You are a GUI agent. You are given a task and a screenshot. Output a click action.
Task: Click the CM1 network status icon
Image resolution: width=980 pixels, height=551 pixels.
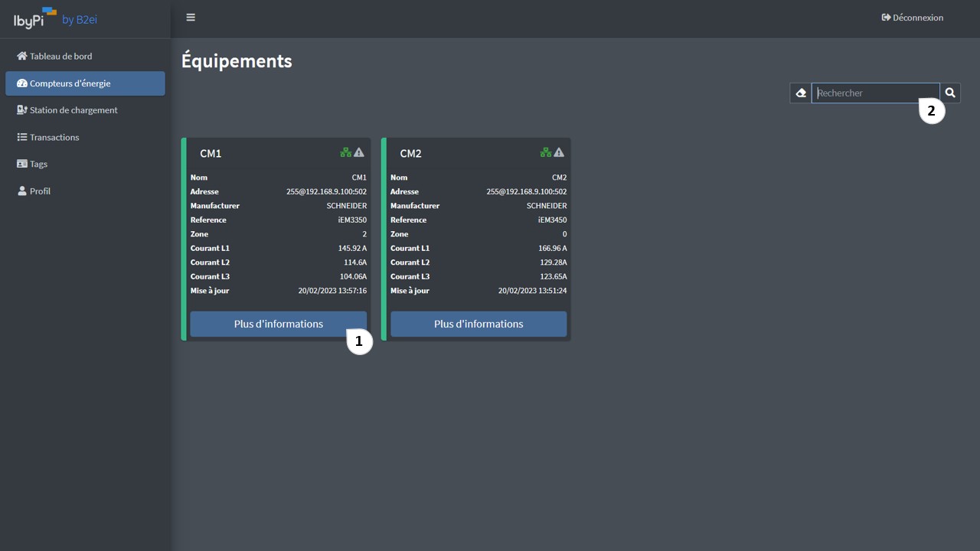click(x=346, y=152)
